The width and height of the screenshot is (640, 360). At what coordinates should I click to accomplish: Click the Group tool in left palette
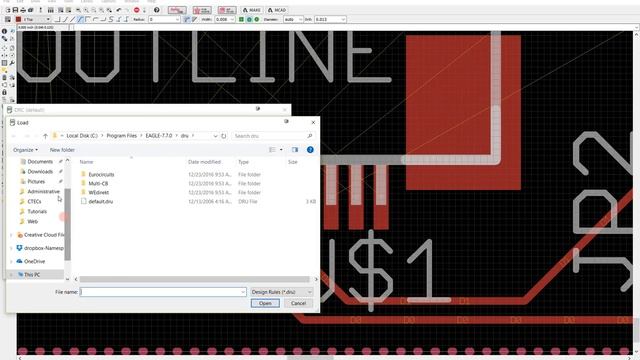point(4,63)
